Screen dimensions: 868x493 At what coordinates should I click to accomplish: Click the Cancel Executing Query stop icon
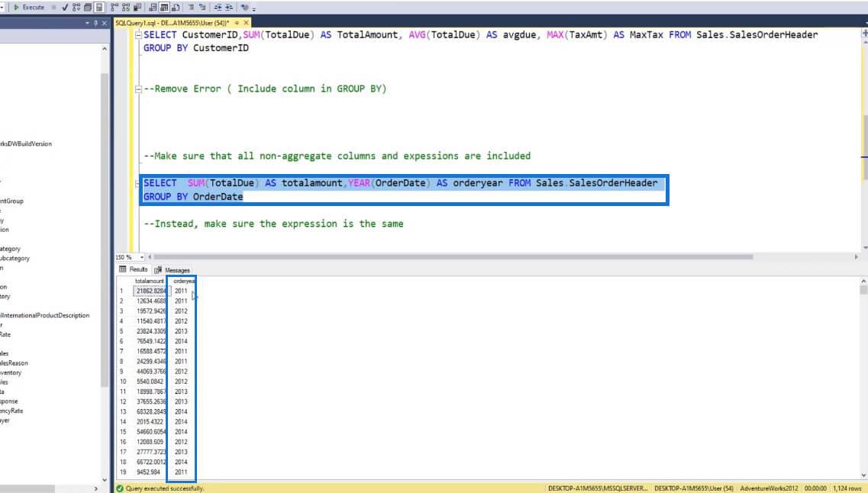(x=53, y=7)
